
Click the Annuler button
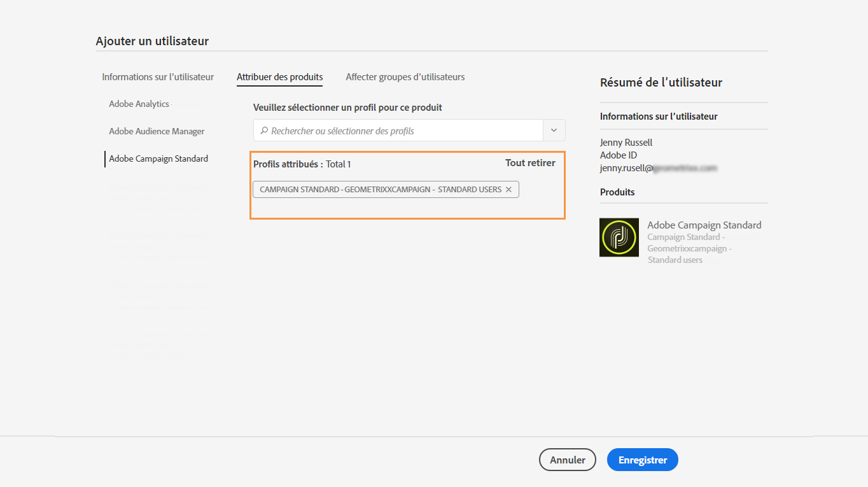[x=567, y=460]
